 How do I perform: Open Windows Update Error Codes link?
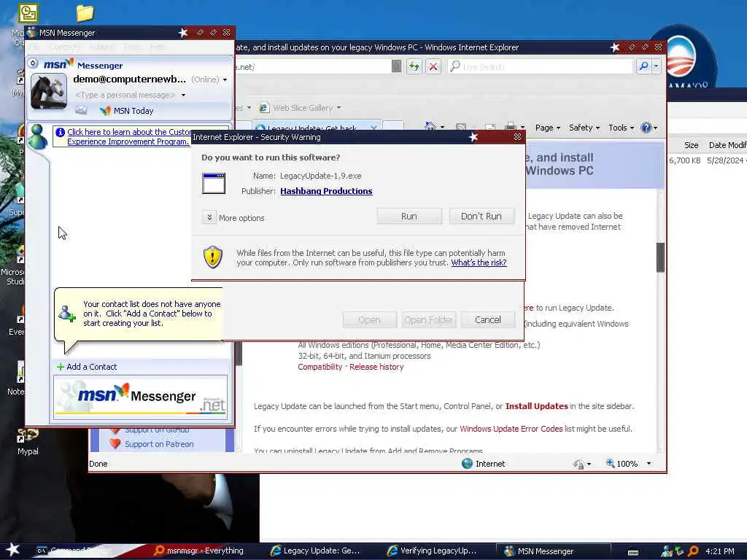[x=511, y=429]
